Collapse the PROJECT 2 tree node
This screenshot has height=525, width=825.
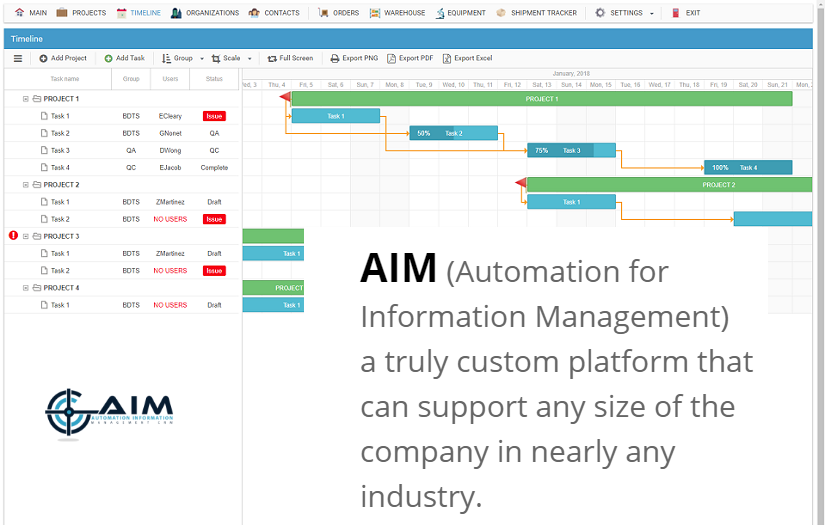click(x=25, y=185)
